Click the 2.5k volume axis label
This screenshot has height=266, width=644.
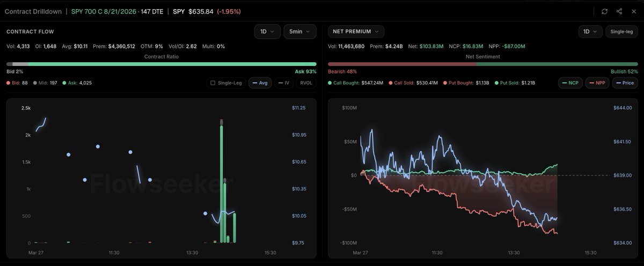26,108
